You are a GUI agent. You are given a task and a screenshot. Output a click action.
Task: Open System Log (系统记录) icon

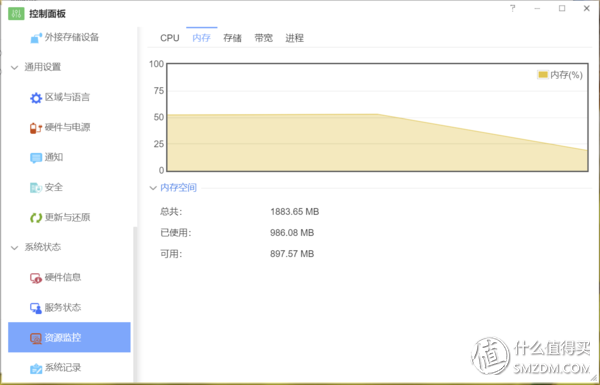click(36, 368)
